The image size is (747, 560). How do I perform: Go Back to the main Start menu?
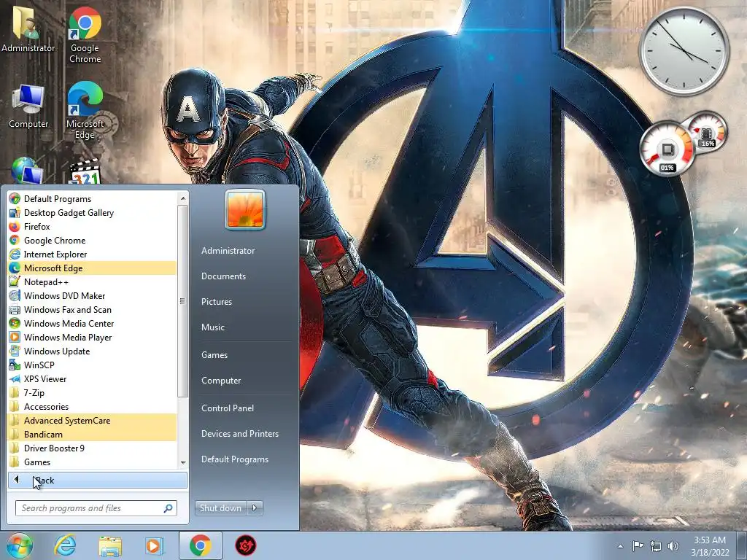pos(98,480)
